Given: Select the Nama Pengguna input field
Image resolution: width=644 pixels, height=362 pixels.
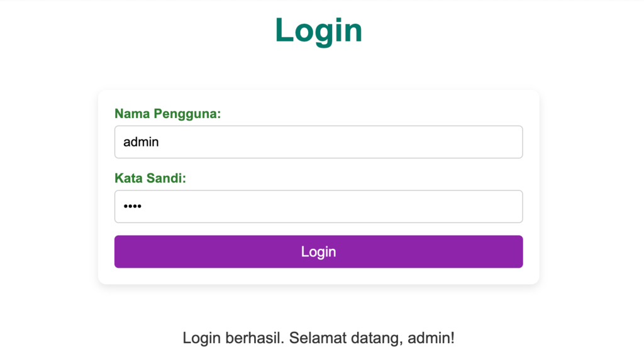Looking at the screenshot, I should pyautogui.click(x=318, y=142).
